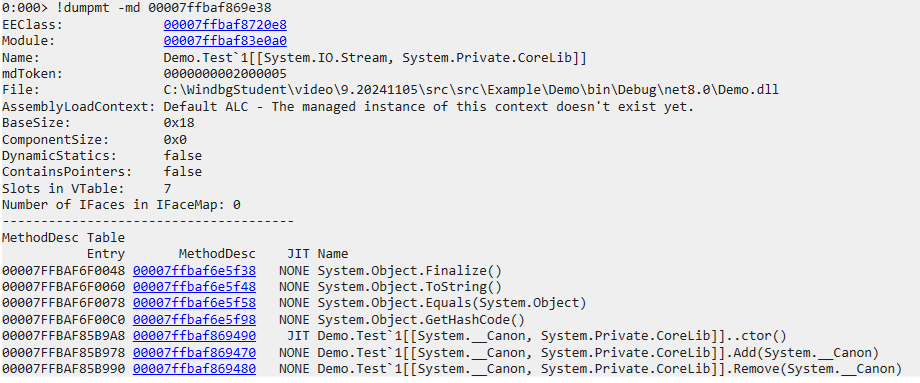This screenshot has height=383, width=920.
Task: Click the Slots in VTable value 7
Action: click(168, 188)
